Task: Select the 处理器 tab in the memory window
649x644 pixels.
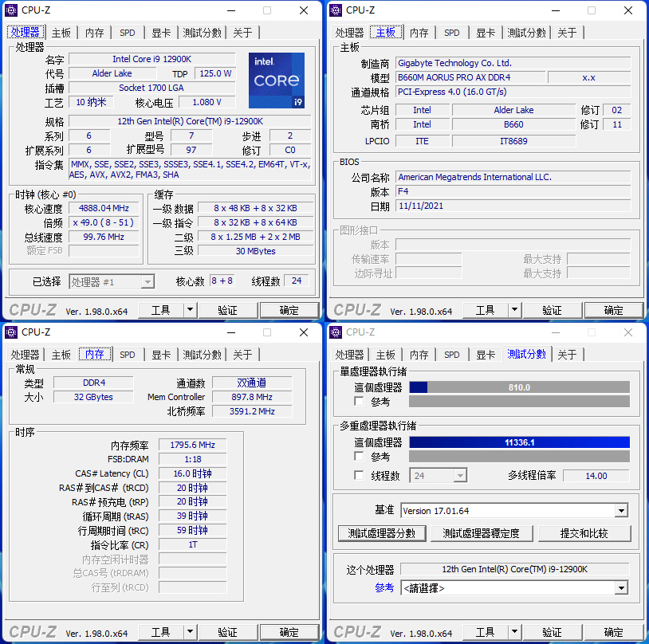Action: click(x=25, y=355)
